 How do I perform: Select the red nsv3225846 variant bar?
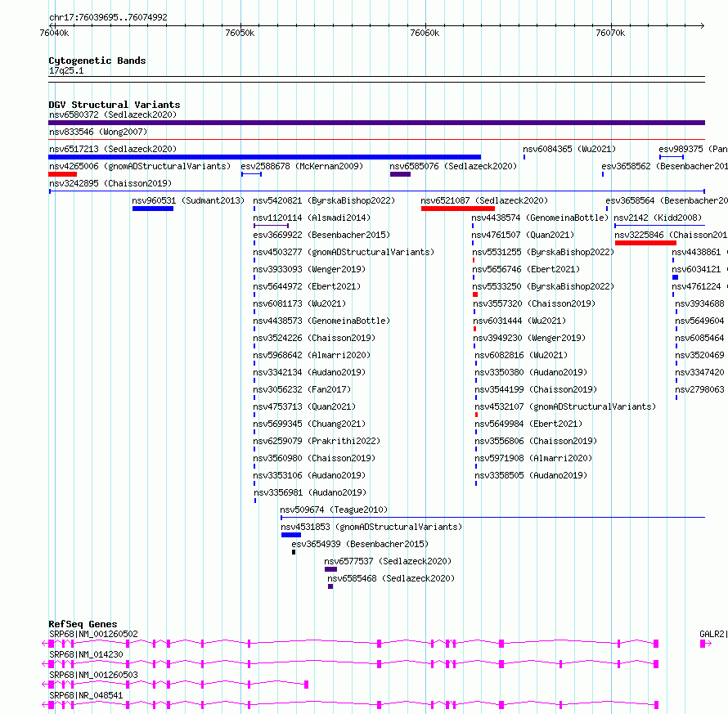645,243
